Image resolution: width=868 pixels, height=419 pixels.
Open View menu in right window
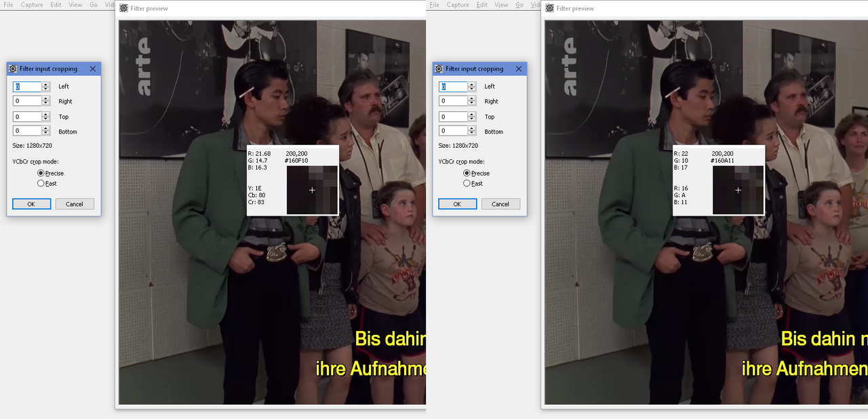tap(501, 5)
